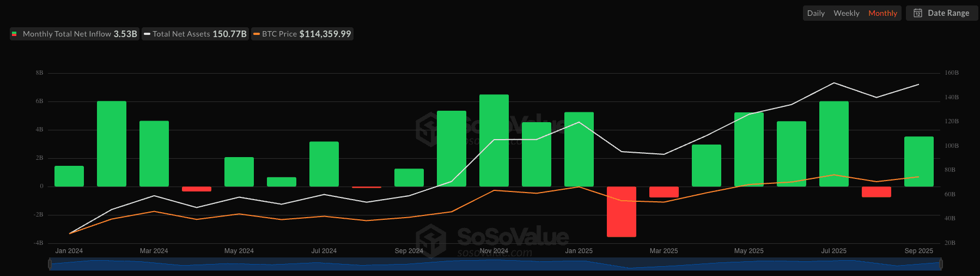Switch to the Weekly view
Image resolution: width=980 pixels, height=276 pixels.
point(846,13)
